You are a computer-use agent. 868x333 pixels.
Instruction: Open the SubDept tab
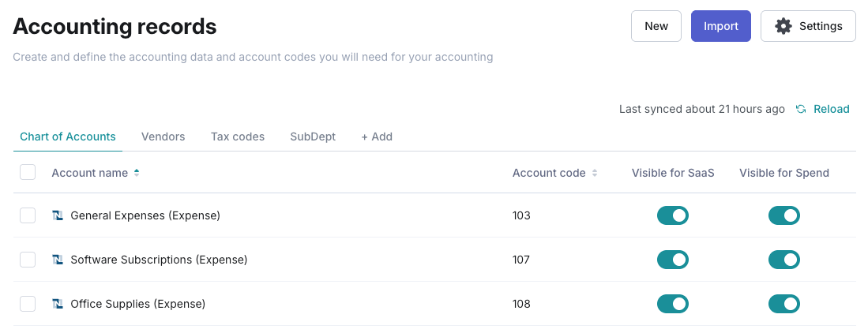coord(313,137)
